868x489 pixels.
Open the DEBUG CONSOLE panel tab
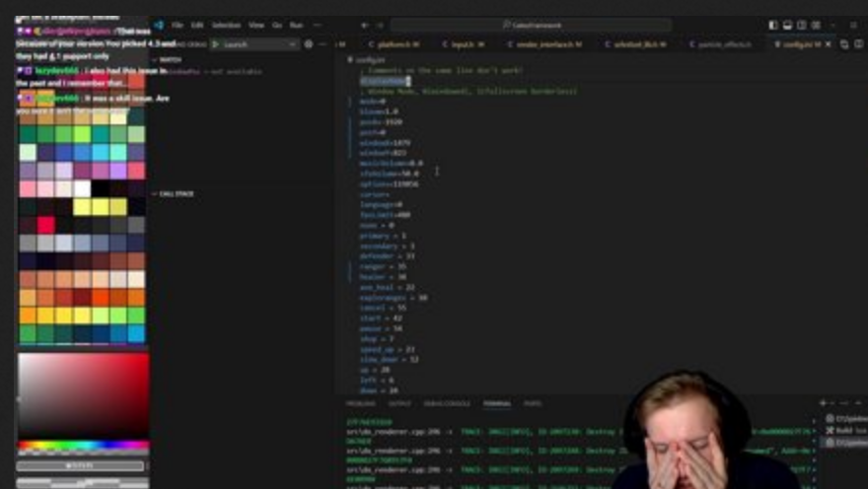(447, 404)
